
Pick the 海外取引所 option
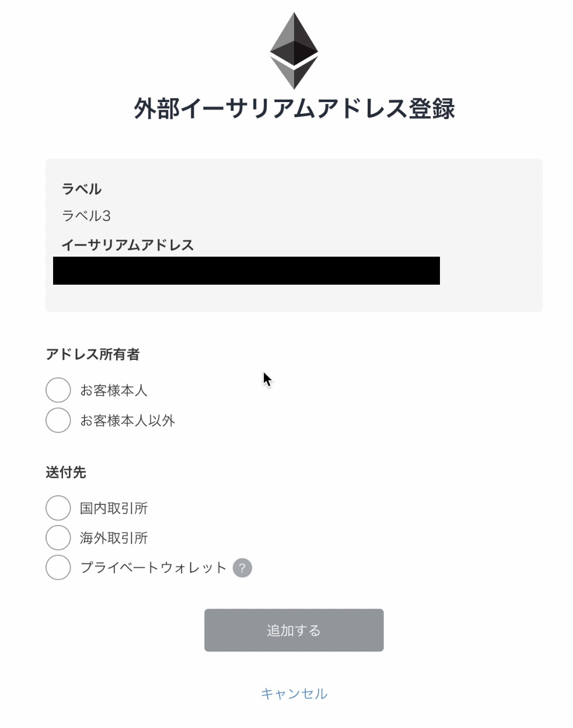pyautogui.click(x=58, y=538)
